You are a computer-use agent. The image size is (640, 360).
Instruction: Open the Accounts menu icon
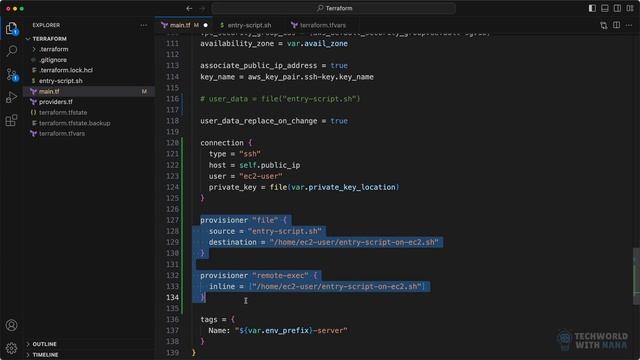point(11,325)
